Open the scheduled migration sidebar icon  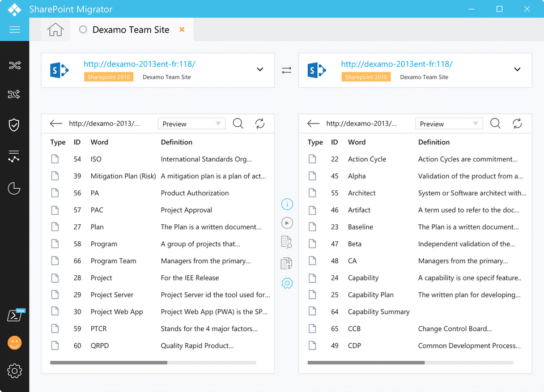click(x=14, y=94)
